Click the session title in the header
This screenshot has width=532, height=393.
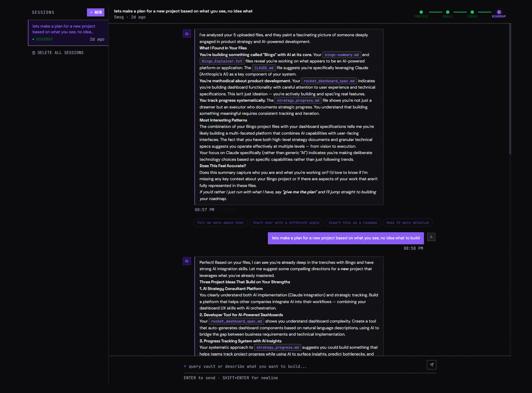coord(183,11)
